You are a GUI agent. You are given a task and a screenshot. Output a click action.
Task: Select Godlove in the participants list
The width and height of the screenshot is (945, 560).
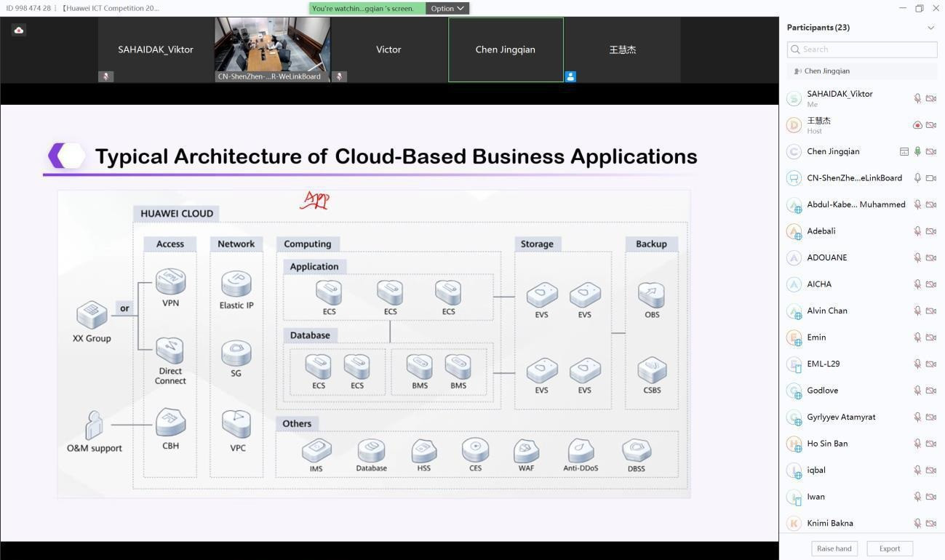coord(822,391)
